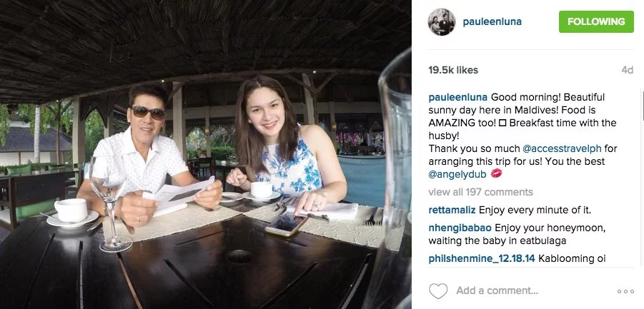This screenshot has width=644, height=309.
Task: View the 19.5k likes list
Action: (x=453, y=70)
